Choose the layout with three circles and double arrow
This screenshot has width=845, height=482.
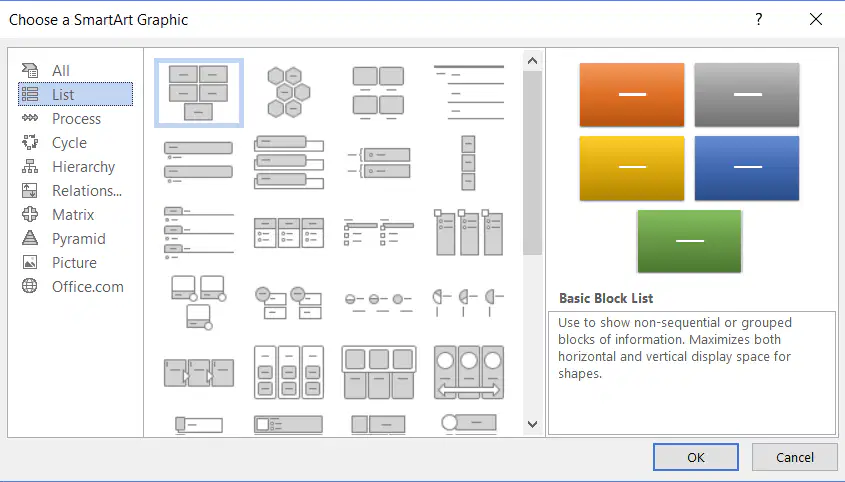[x=468, y=372]
